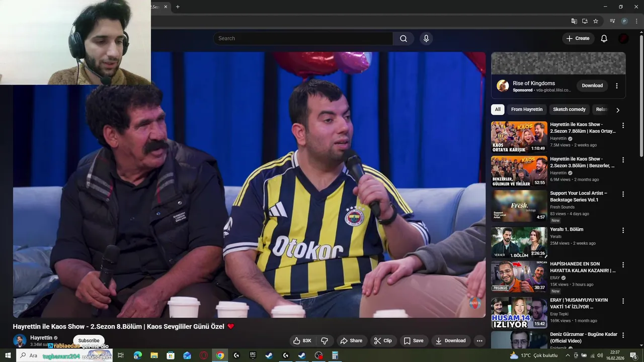Open Calculator from taskbar
This screenshot has height=362, width=644.
tap(335, 355)
